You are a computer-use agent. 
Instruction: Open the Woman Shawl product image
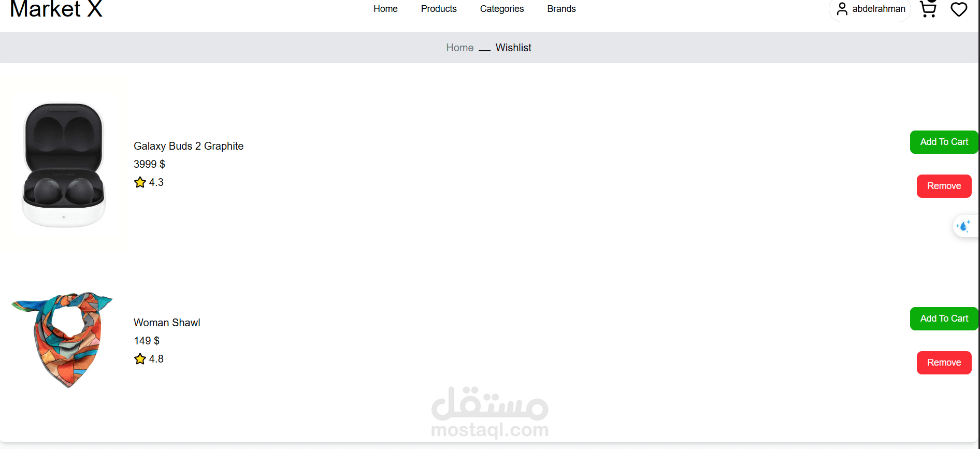tap(62, 340)
